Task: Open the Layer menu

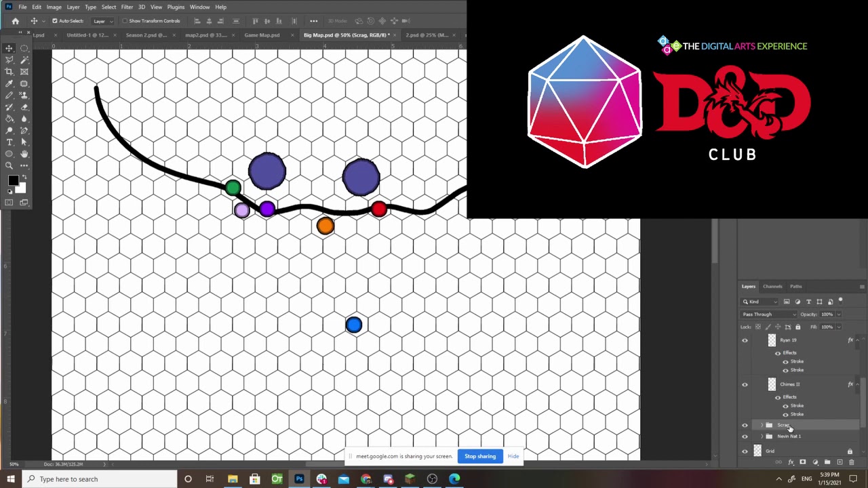Action: click(x=73, y=7)
